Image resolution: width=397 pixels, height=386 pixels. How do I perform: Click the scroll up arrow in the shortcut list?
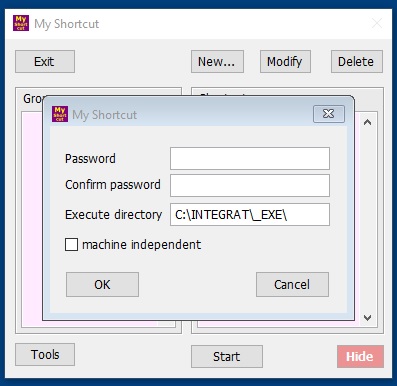pyautogui.click(x=367, y=122)
